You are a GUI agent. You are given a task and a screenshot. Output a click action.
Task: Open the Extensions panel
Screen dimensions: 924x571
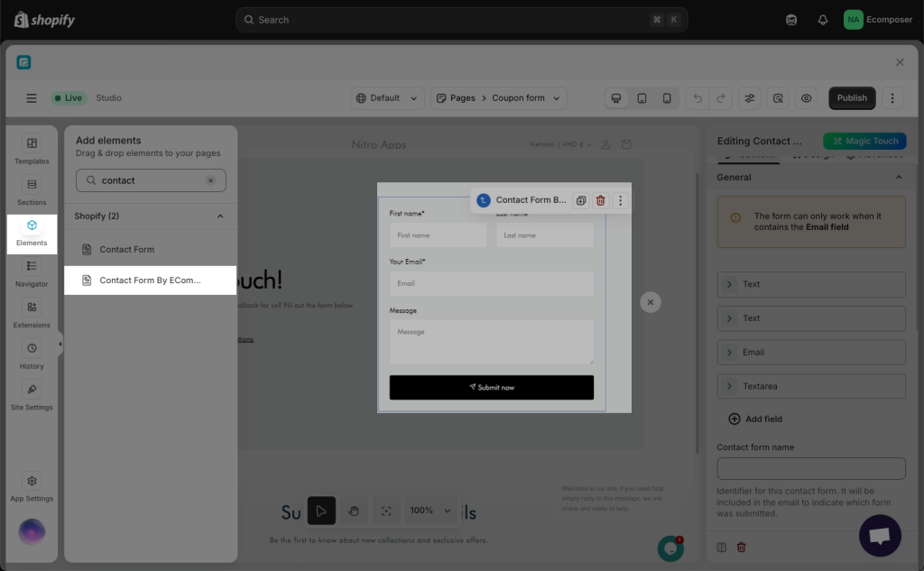pyautogui.click(x=32, y=314)
